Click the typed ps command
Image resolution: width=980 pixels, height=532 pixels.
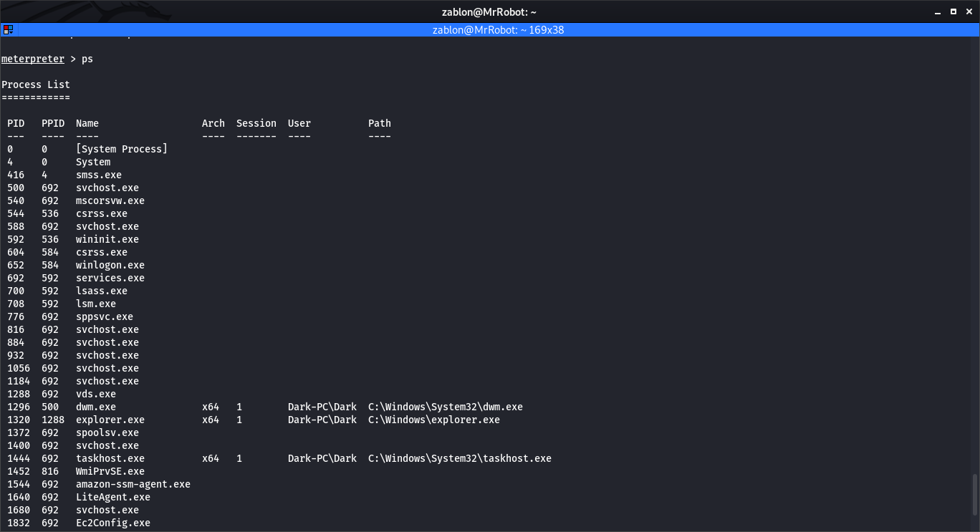[87, 59]
